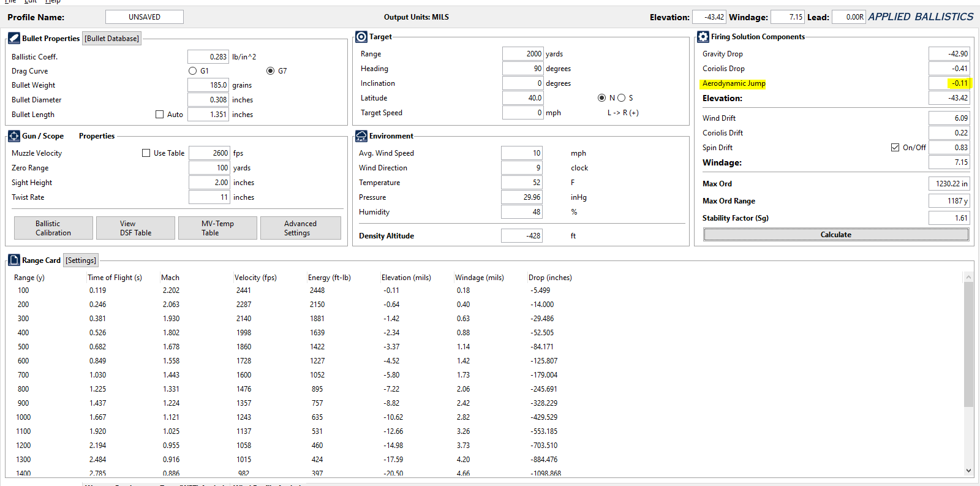Select the S latitude hemisphere radio button
The image size is (980, 486).
pyautogui.click(x=622, y=98)
